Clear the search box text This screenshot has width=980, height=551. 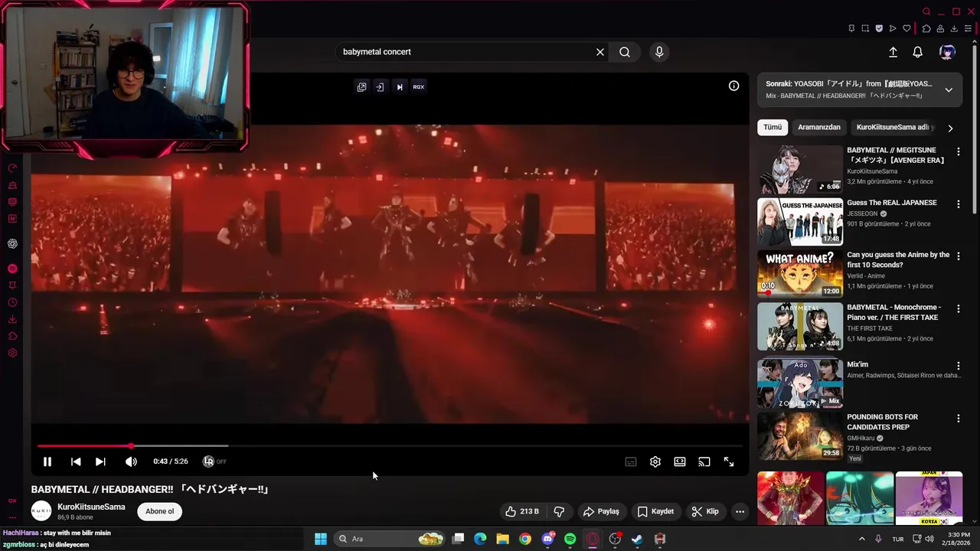click(x=600, y=52)
